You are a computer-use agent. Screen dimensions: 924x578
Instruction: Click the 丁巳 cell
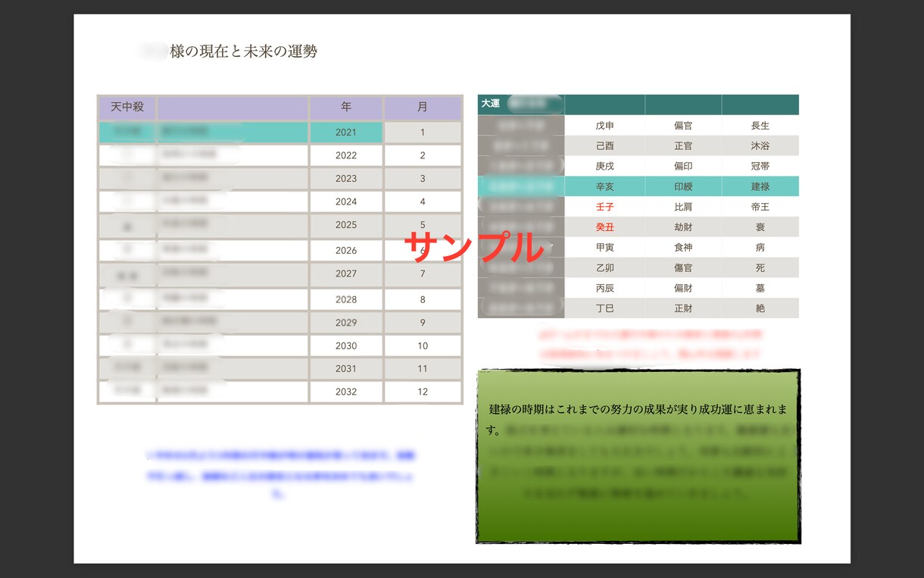point(605,308)
